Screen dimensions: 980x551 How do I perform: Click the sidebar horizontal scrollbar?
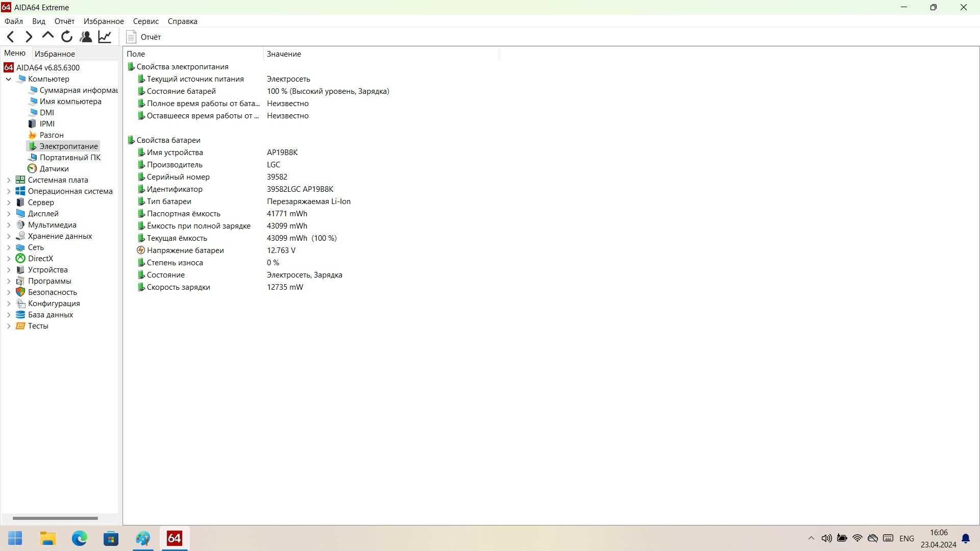coord(55,518)
